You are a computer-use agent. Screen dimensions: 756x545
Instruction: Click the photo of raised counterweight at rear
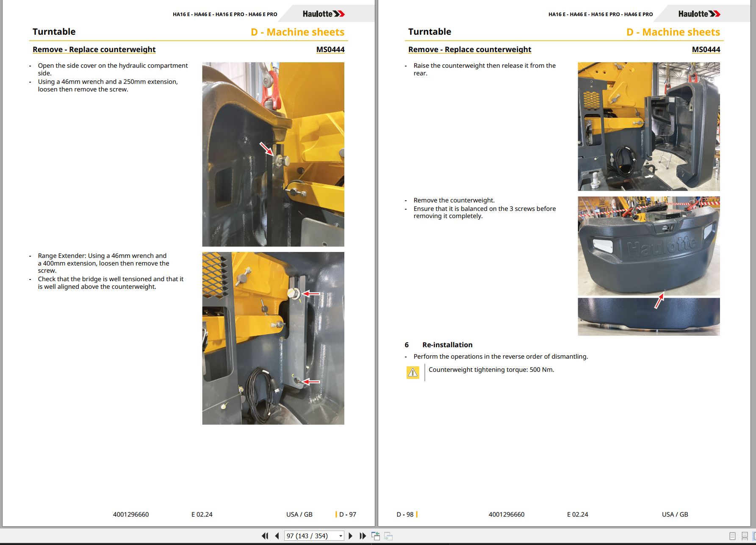pos(649,127)
